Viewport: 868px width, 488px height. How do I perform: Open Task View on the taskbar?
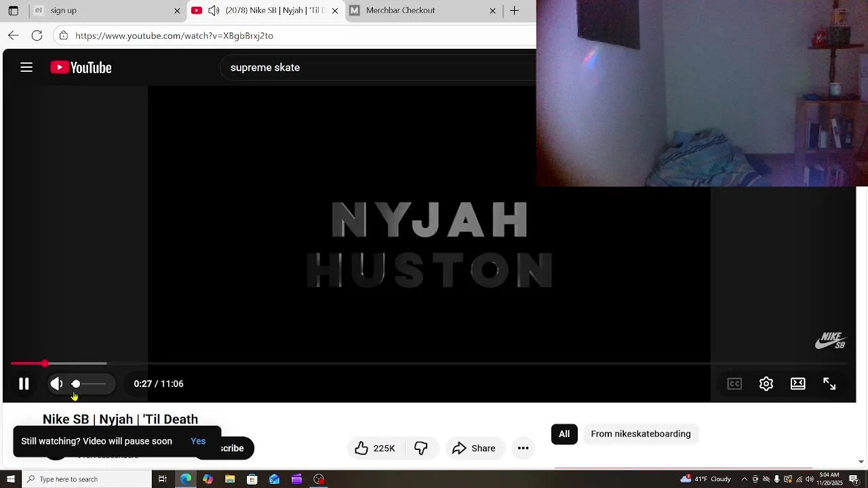click(x=163, y=479)
